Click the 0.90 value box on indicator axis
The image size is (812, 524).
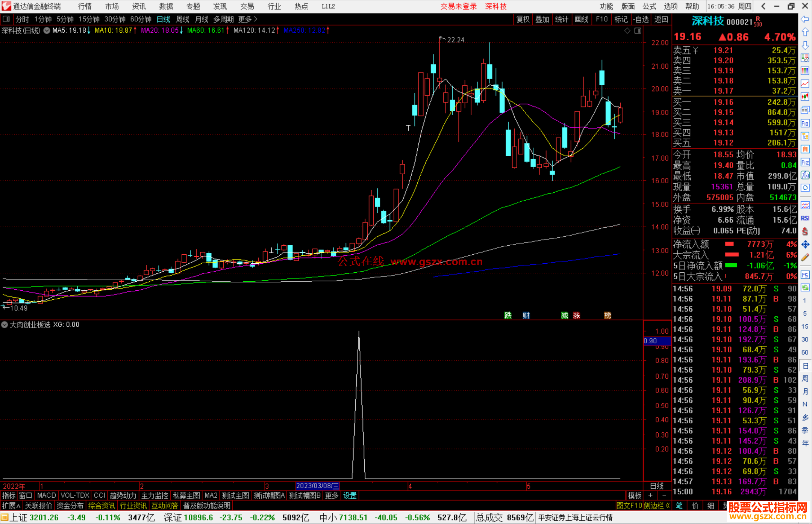click(657, 341)
